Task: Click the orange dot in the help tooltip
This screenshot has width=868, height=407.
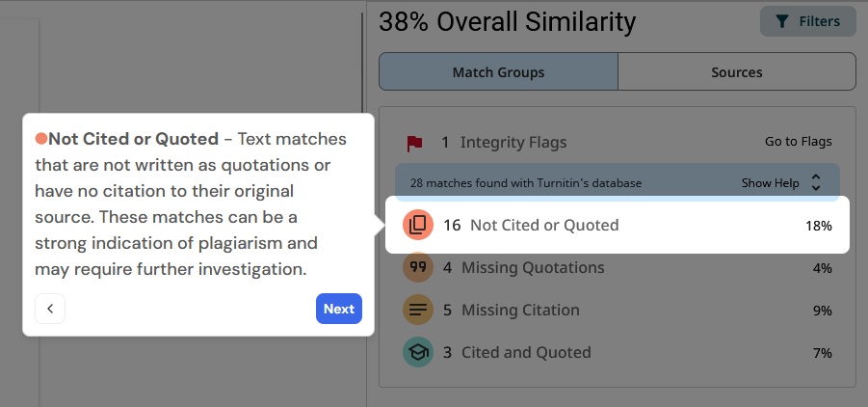Action: [x=41, y=139]
